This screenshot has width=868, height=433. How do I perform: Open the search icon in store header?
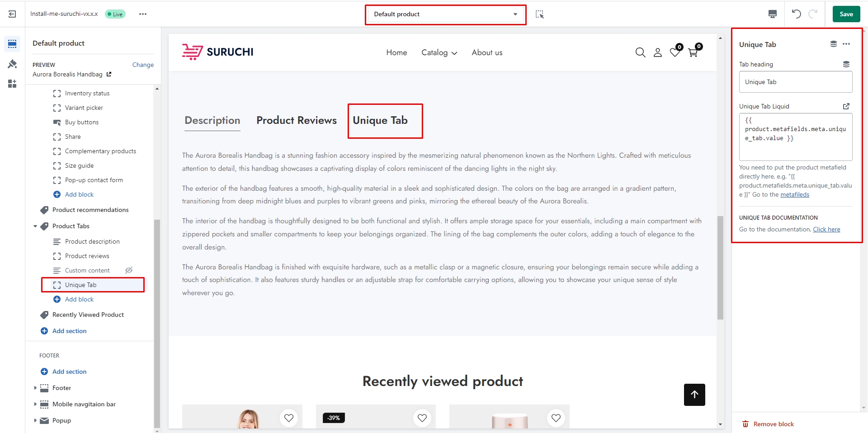pos(640,52)
